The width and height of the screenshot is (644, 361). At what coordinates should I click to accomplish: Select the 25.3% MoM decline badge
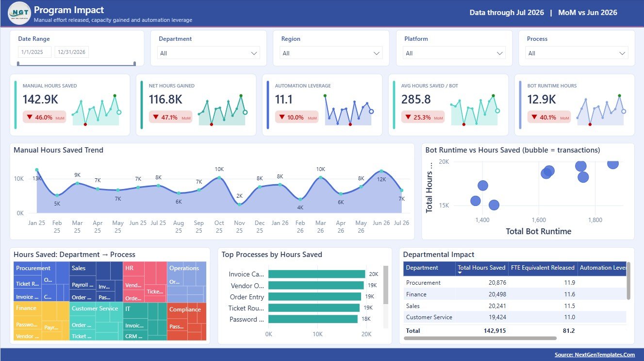423,117
